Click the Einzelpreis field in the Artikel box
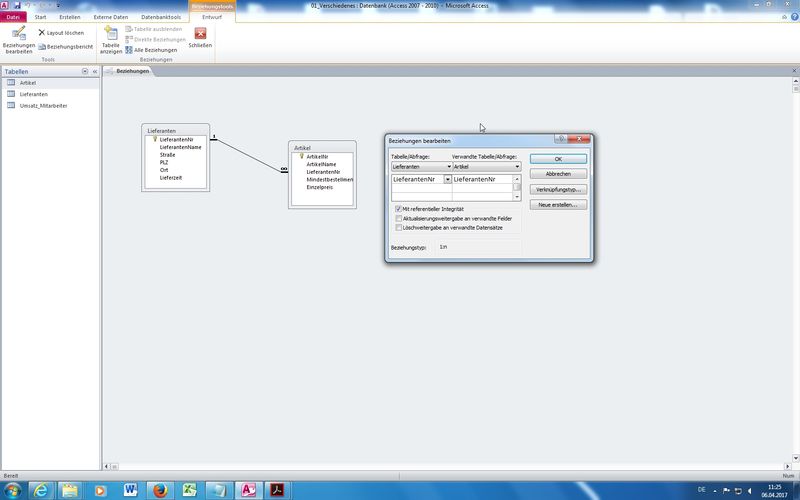The image size is (800, 500). 319,187
